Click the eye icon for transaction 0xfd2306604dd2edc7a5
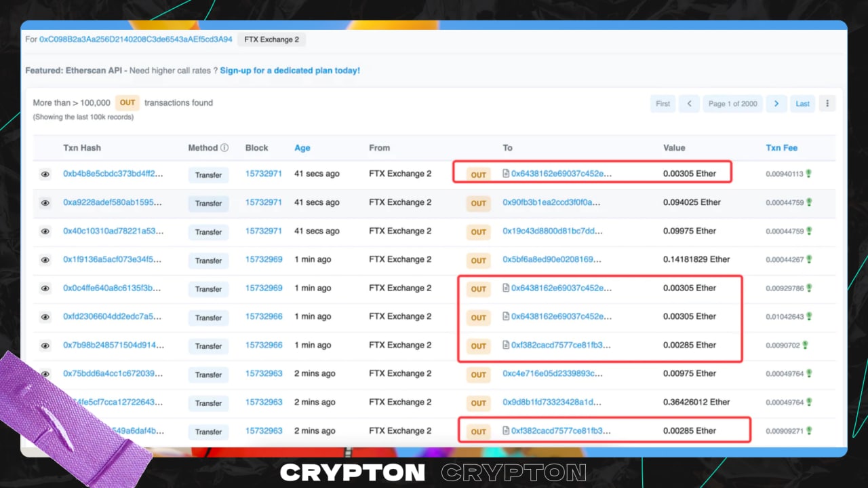The image size is (868, 488). pyautogui.click(x=45, y=317)
